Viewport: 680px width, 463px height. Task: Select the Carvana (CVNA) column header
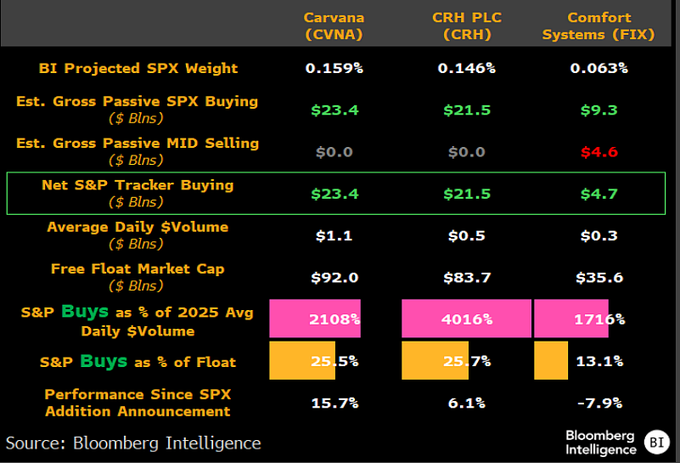[x=332, y=26]
